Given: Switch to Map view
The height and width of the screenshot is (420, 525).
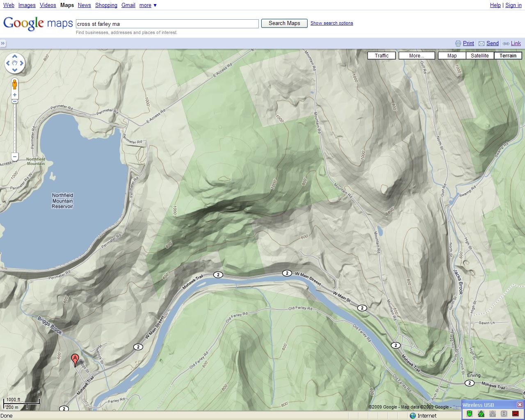Looking at the screenshot, I should point(452,56).
